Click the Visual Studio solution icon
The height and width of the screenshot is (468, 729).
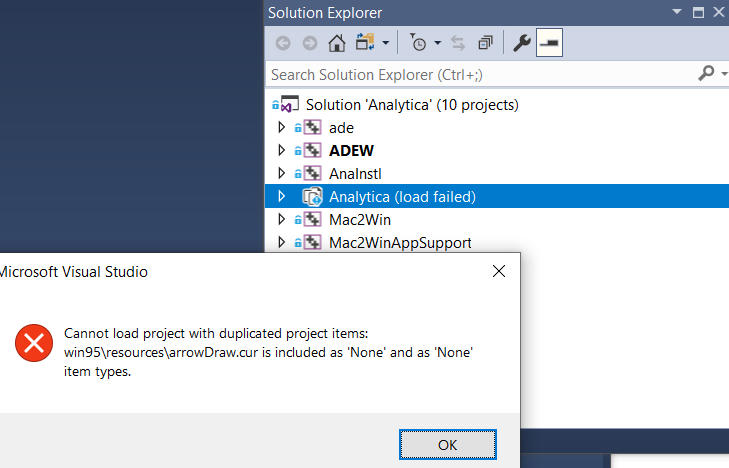[x=289, y=105]
